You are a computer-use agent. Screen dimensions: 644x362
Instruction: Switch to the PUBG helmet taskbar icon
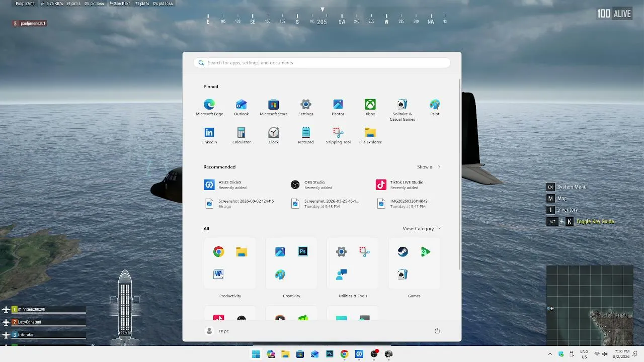click(388, 354)
